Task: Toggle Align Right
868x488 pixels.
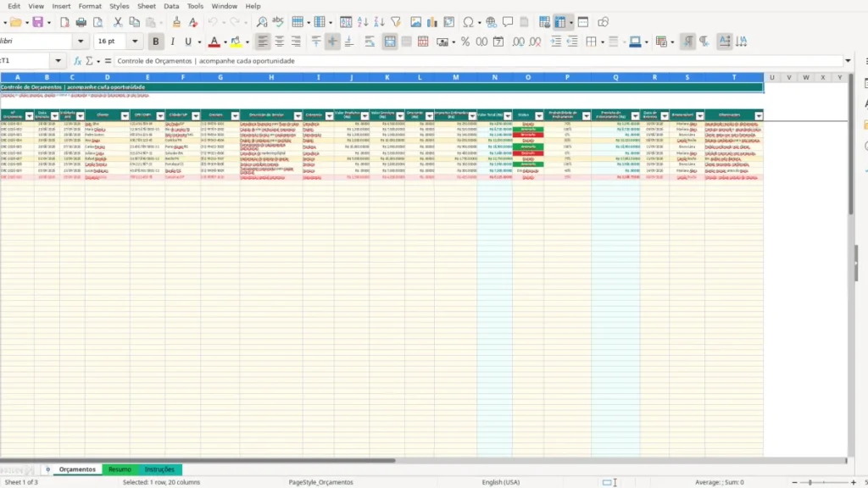Action: pos(296,42)
